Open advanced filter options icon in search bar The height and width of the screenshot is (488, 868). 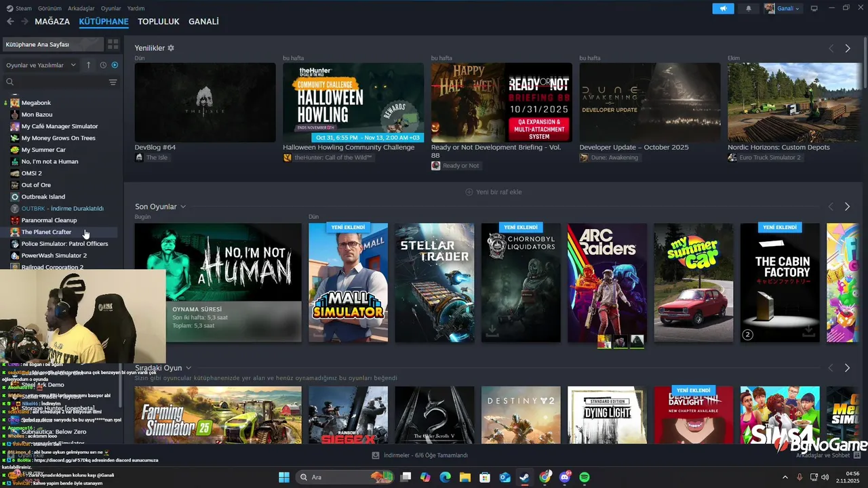coord(113,82)
